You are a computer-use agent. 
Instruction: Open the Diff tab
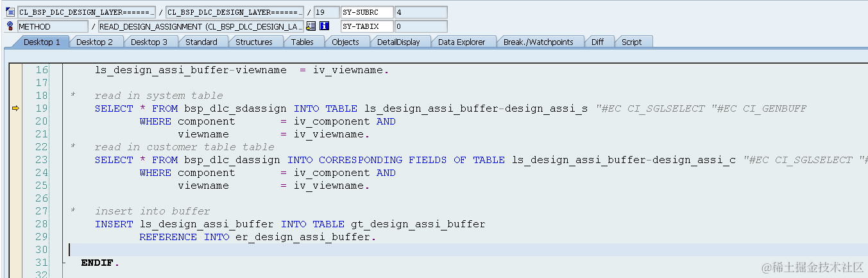tap(597, 42)
